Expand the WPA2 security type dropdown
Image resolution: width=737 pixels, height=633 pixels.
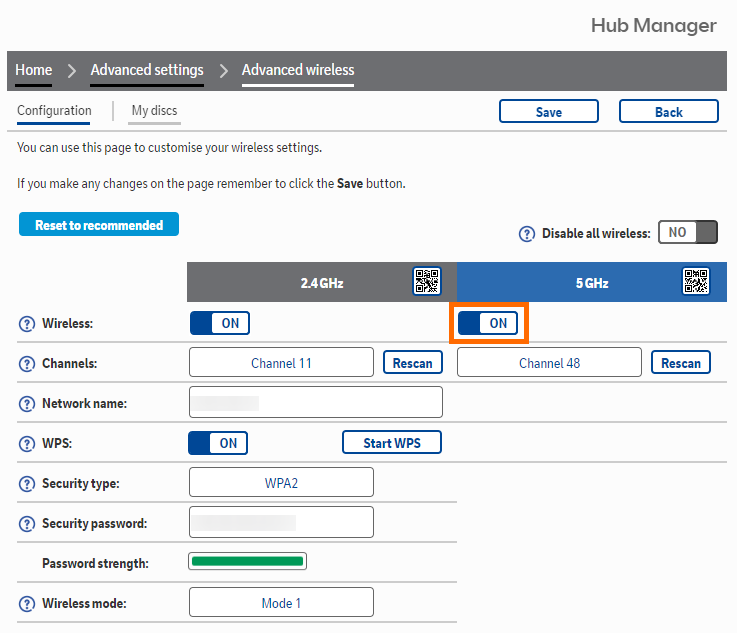pyautogui.click(x=281, y=483)
